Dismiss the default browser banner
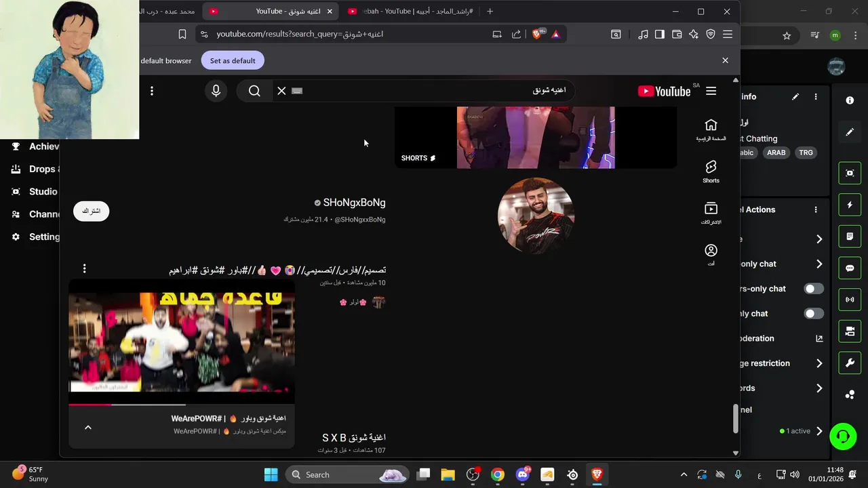The image size is (868, 488). click(725, 61)
